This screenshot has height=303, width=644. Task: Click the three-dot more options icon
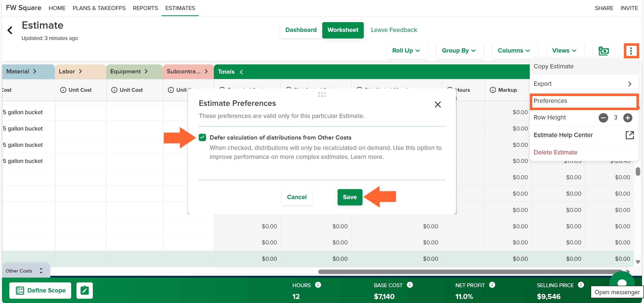pyautogui.click(x=631, y=51)
